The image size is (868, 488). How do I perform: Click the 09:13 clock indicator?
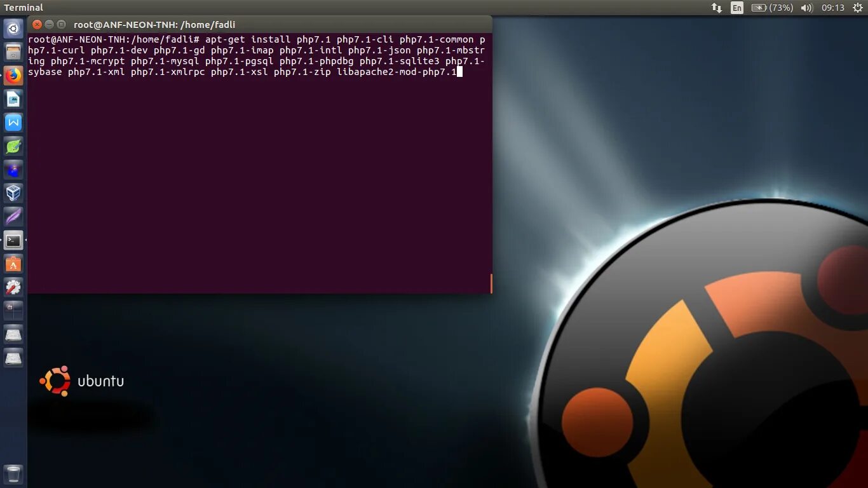click(x=833, y=8)
